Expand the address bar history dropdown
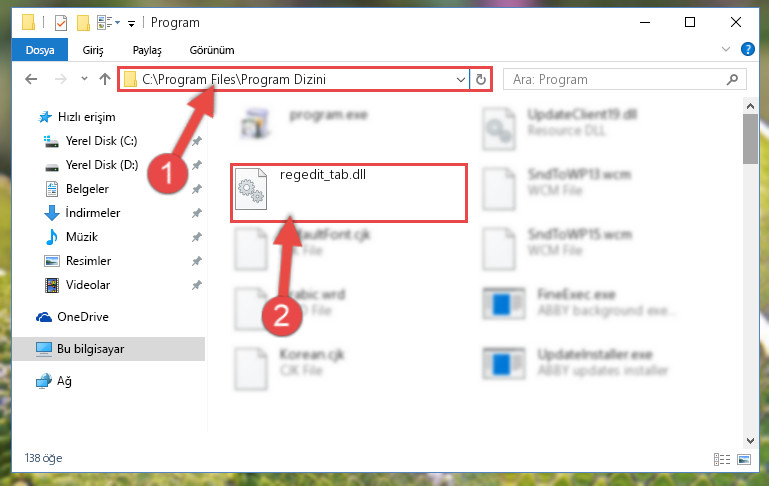Image resolution: width=769 pixels, height=486 pixels. click(461, 79)
